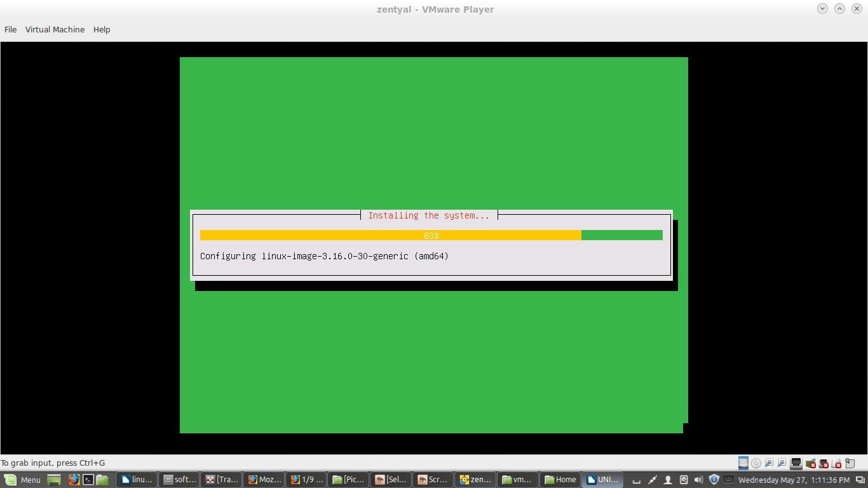Open the volume control tray icon

click(x=699, y=480)
